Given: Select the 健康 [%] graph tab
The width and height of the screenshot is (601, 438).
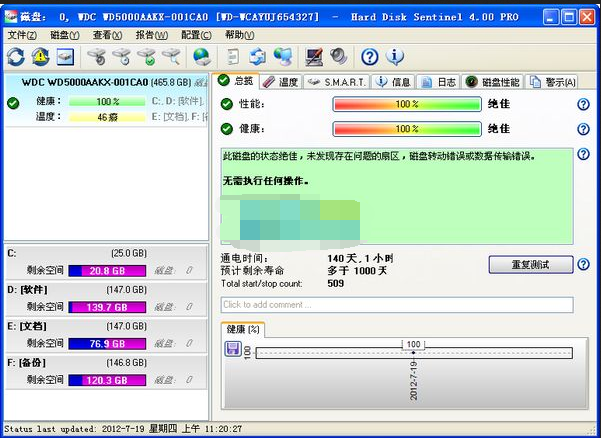Looking at the screenshot, I should tap(243, 330).
